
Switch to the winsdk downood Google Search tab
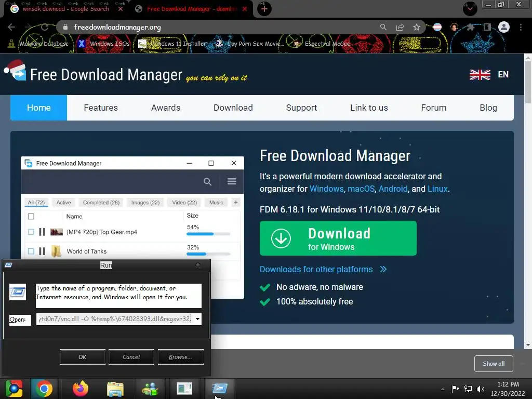pos(66,9)
